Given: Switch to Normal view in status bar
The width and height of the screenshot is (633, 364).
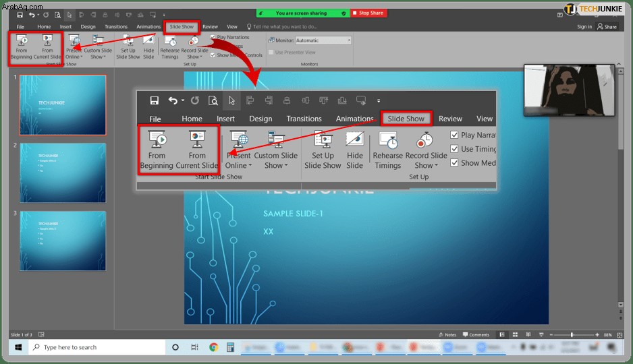Looking at the screenshot, I should tap(502, 334).
